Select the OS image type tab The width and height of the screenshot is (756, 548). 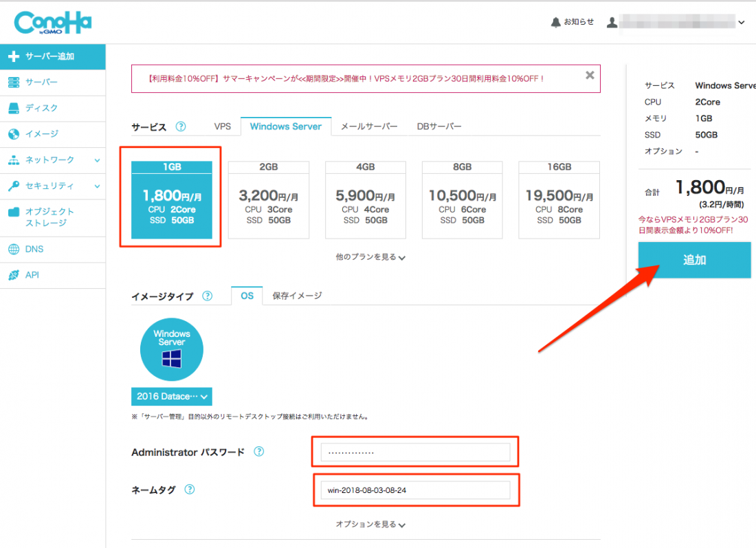(x=247, y=296)
